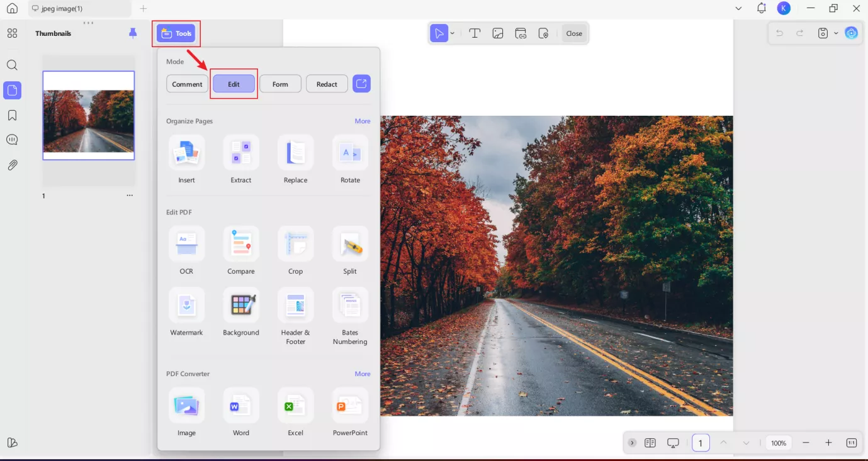This screenshot has height=461, width=868.
Task: Click the Rotate pages icon
Action: tap(350, 153)
